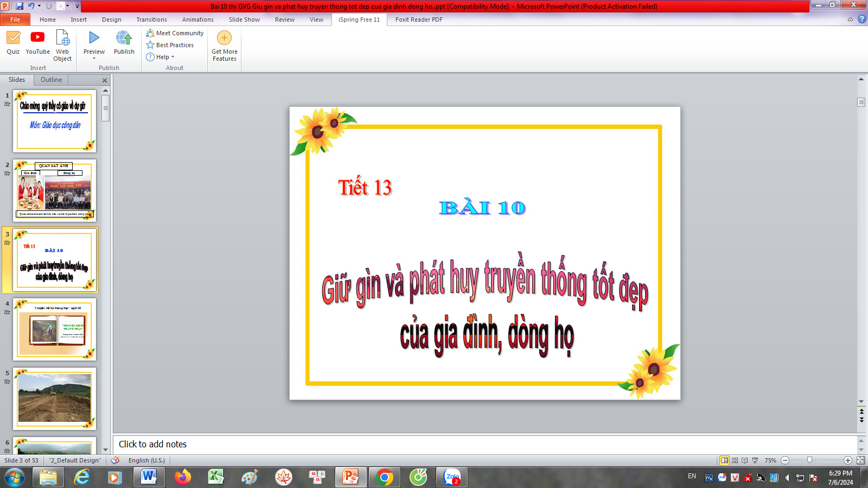The width and height of the screenshot is (868, 488).
Task: Select slide 1 thumbnail
Action: click(x=55, y=121)
